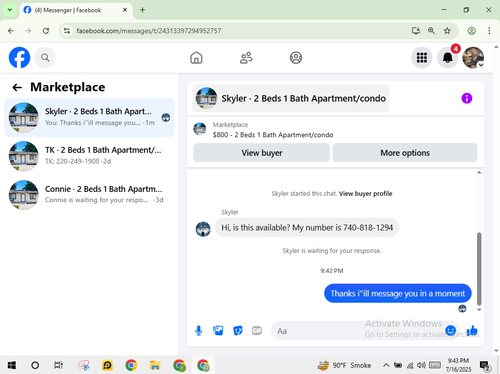This screenshot has height=374, width=500.
Task: Bookmark this page with the star icon
Action: coord(447,31)
